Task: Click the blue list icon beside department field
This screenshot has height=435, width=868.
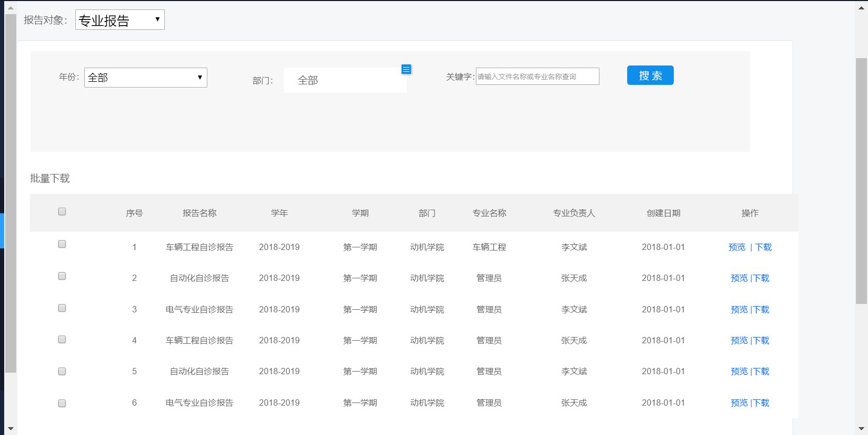Action: click(406, 69)
